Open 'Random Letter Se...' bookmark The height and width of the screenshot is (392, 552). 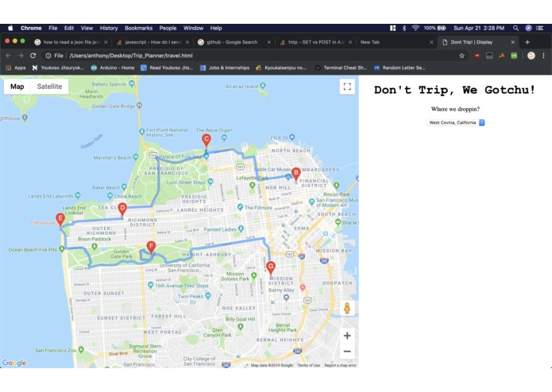click(x=400, y=68)
